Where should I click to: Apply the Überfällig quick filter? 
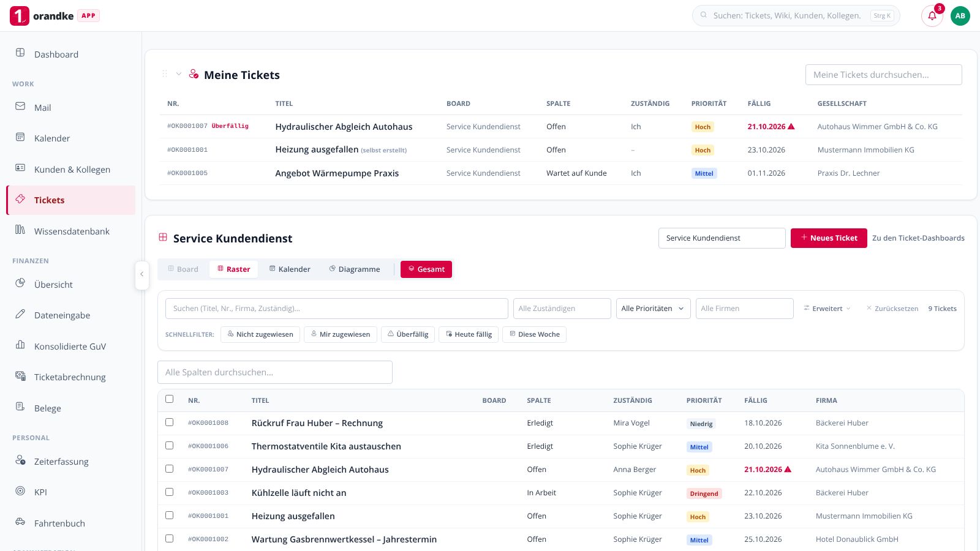coord(408,334)
